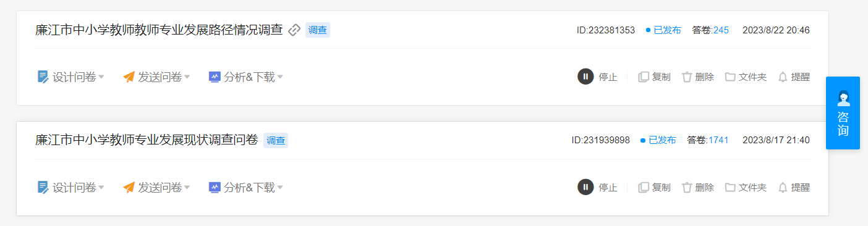Expand 设计问卷 dropdown for the first survey
Viewport: 868px width, 226px height.
pos(70,77)
